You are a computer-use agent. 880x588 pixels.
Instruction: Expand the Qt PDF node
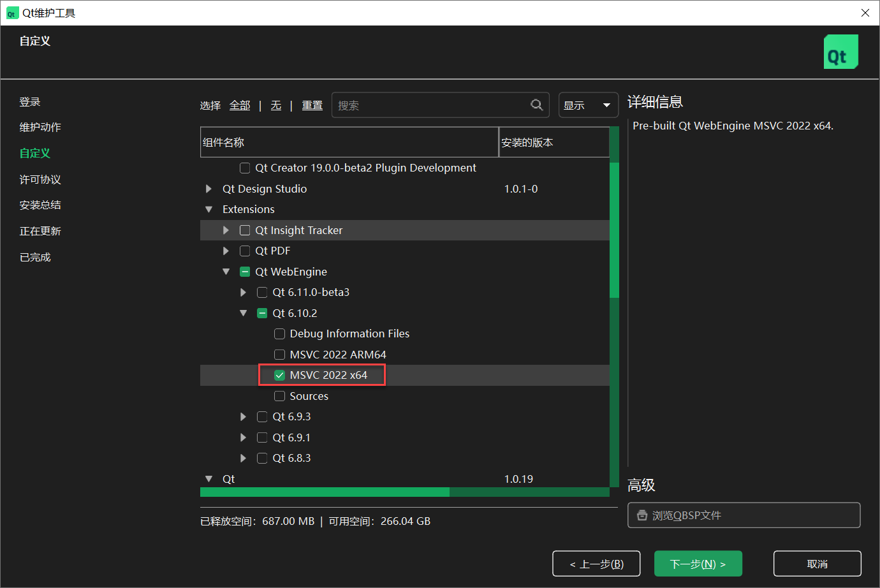pyautogui.click(x=226, y=251)
